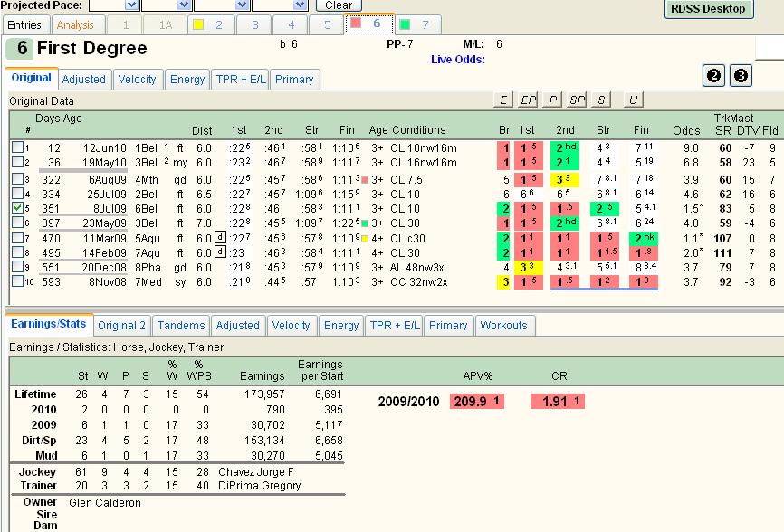Select horse tab 4
This screenshot has height=532, width=784.
291,25
